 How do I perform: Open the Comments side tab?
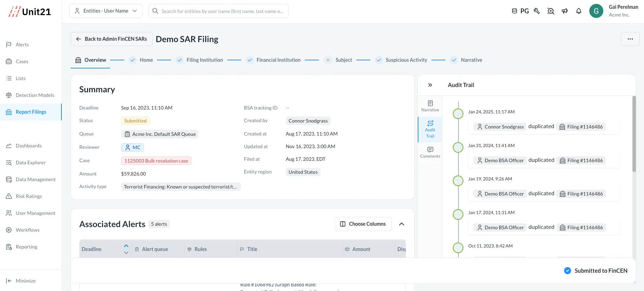(430, 152)
